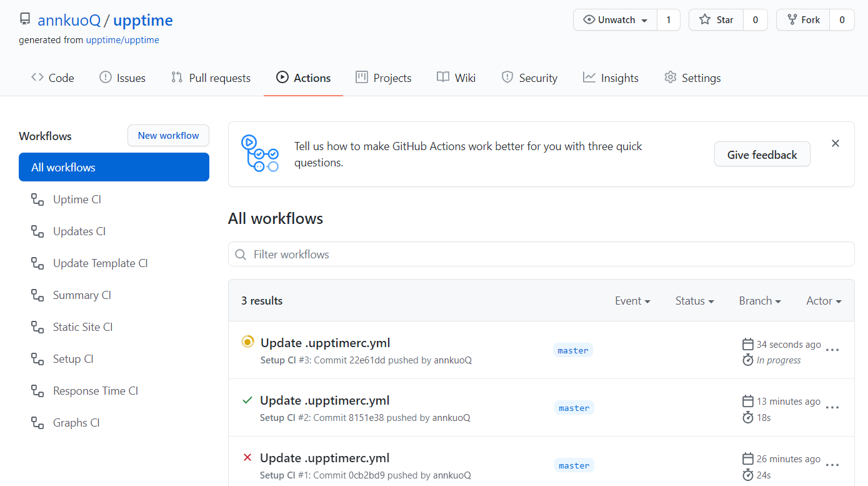This screenshot has height=486, width=868.
Task: Open the Status filter dropdown
Action: click(x=694, y=301)
